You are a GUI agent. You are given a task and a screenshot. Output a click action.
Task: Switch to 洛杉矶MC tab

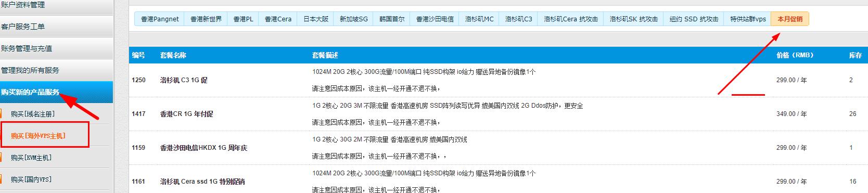click(x=479, y=19)
